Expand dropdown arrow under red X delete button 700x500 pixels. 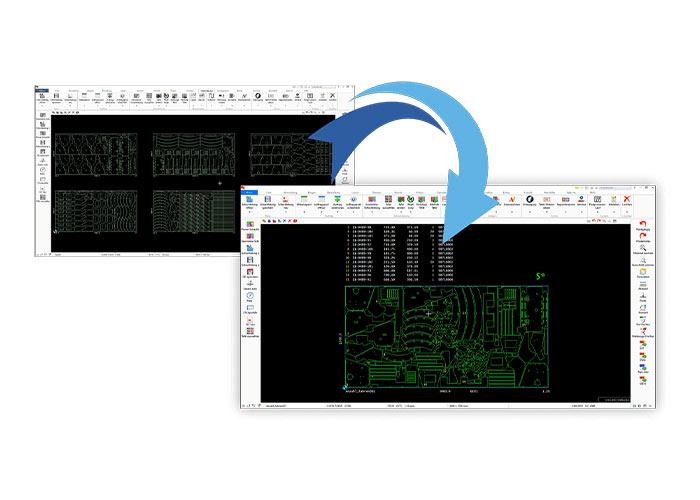pos(627,212)
